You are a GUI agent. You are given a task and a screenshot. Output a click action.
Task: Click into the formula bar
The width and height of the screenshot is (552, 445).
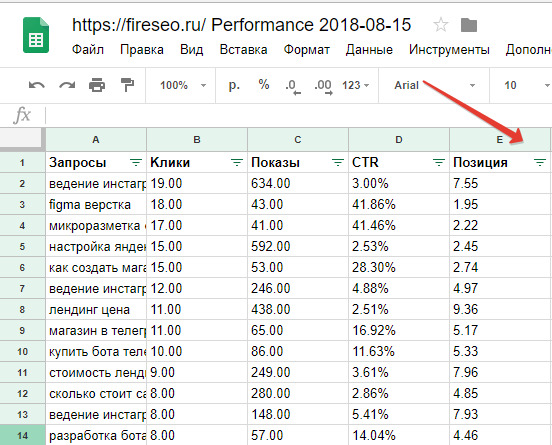(299, 115)
